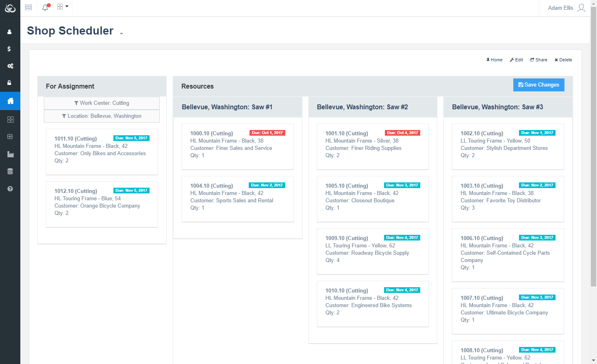Select job card 1000.10 (Cutting)
The width and height of the screenshot is (597, 364).
pyautogui.click(x=238, y=147)
